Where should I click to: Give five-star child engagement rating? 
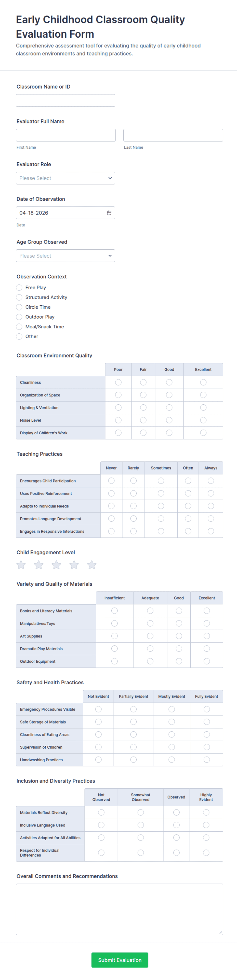click(91, 565)
